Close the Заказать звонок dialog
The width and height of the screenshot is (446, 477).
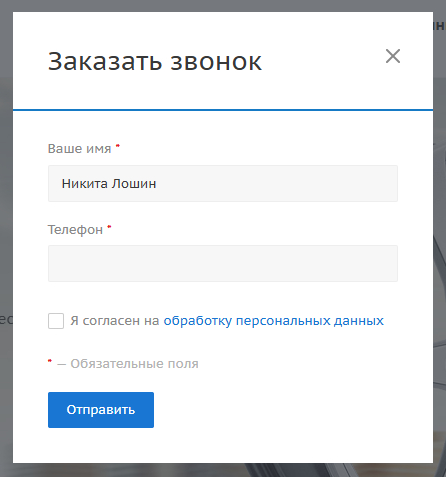[393, 56]
